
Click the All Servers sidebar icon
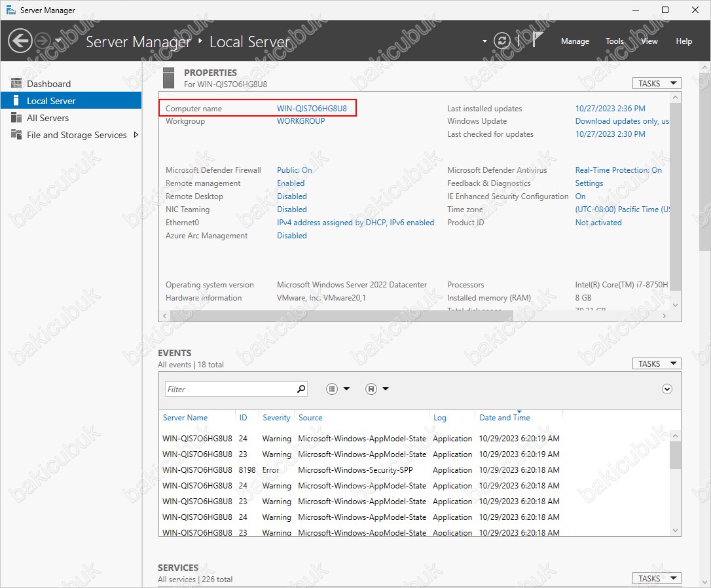click(16, 118)
